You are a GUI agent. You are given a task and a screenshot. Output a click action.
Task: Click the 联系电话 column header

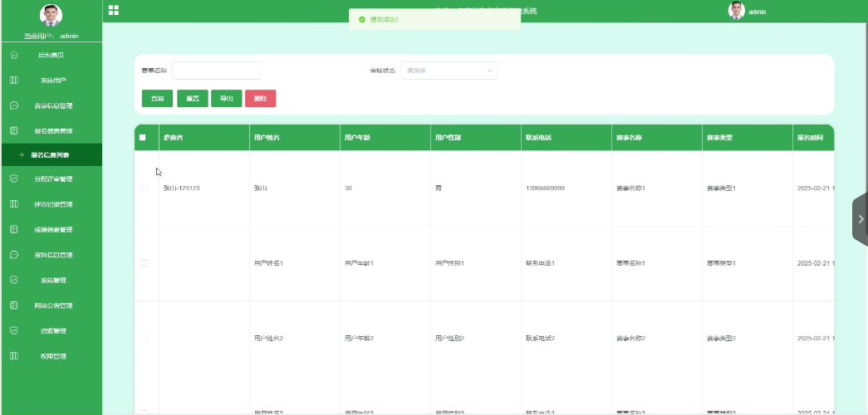(566, 137)
